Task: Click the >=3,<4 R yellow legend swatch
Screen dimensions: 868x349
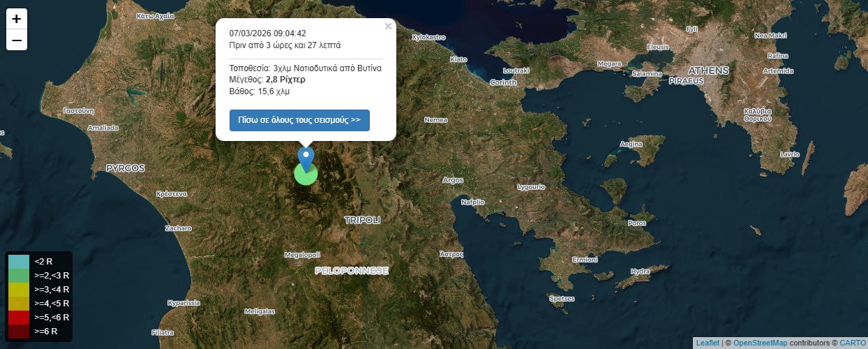Action: pyautogui.click(x=19, y=290)
